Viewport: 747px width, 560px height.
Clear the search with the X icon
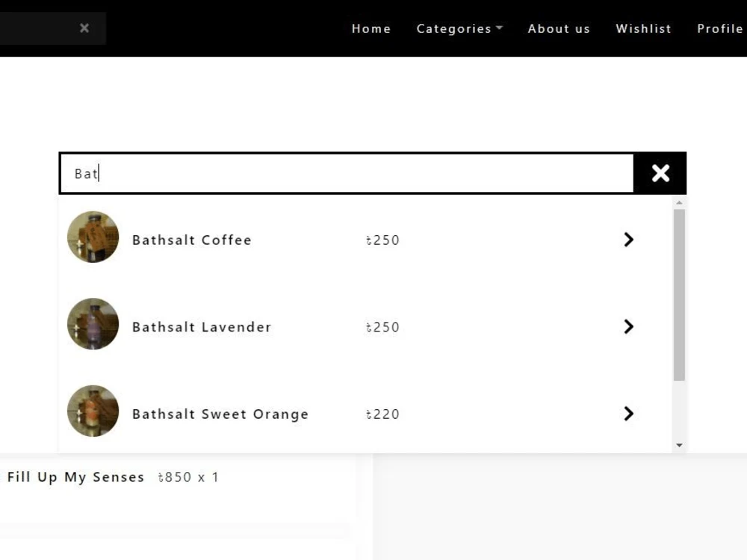(660, 172)
